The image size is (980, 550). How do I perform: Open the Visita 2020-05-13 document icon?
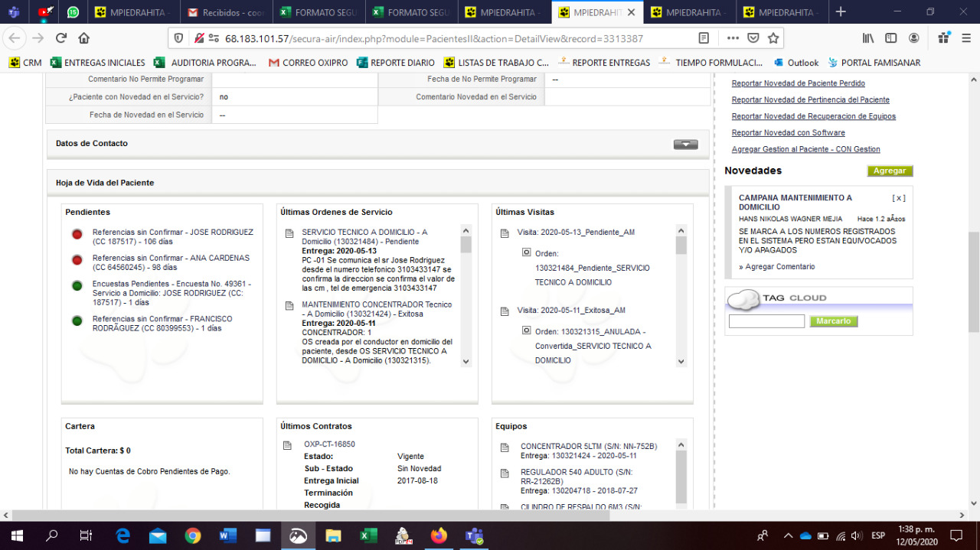[x=505, y=233]
